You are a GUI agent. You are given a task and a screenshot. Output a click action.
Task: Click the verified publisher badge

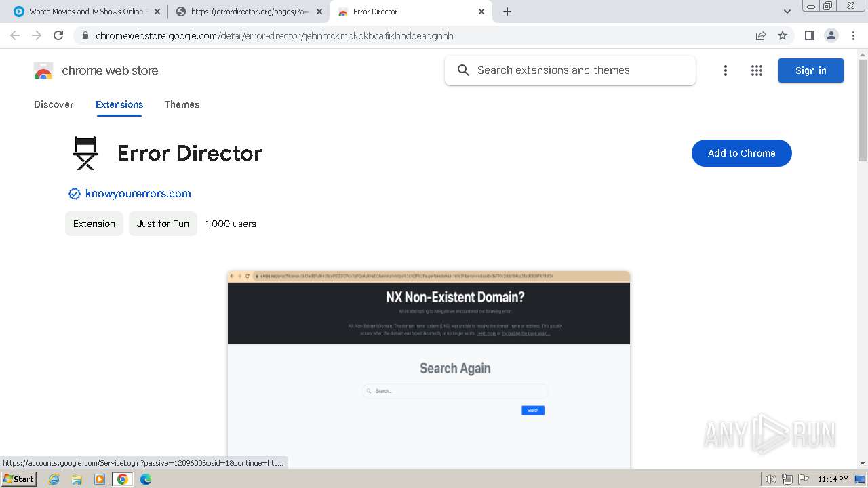click(x=75, y=194)
